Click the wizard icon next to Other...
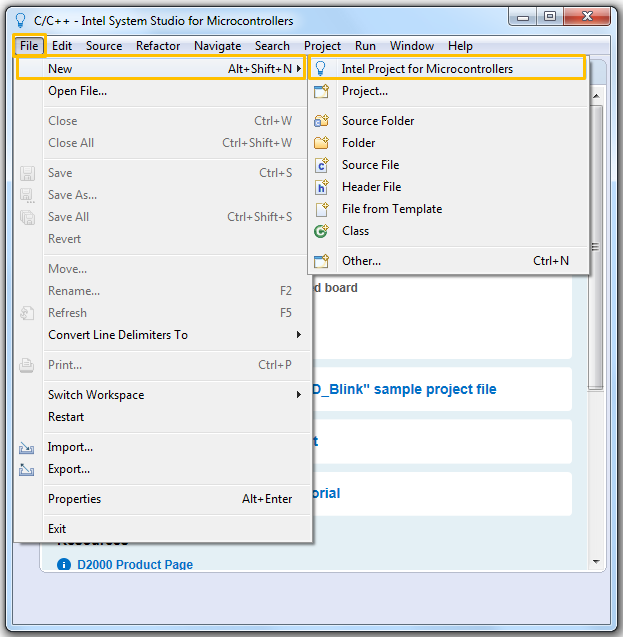 point(321,261)
